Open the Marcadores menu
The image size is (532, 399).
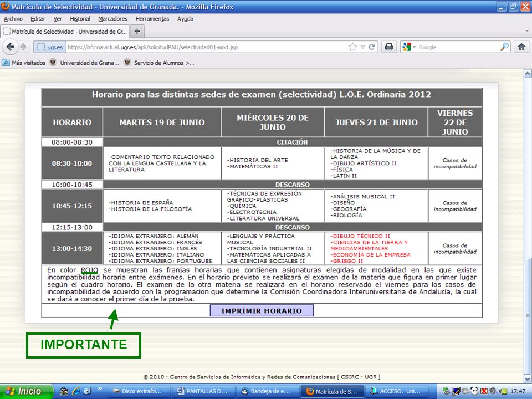[x=113, y=19]
